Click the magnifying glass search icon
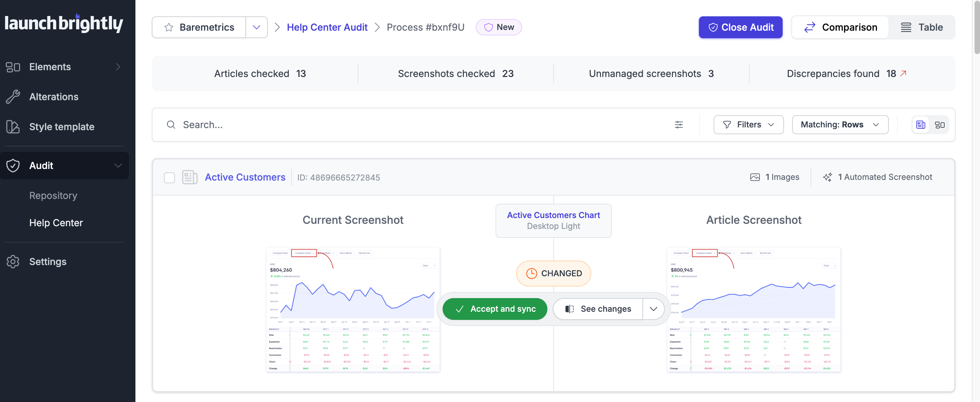Screen dimensions: 980x402 point(171,125)
